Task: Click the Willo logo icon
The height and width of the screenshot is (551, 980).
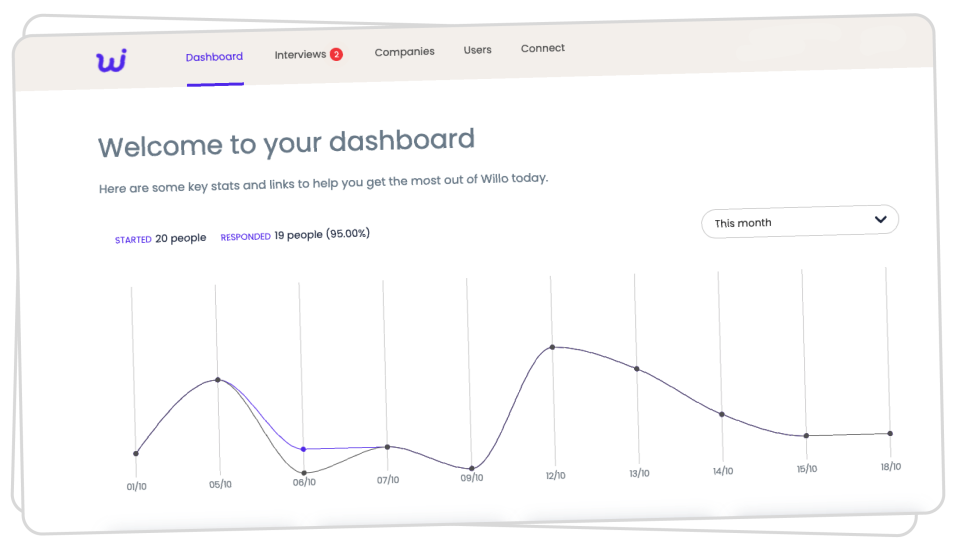Action: [111, 61]
